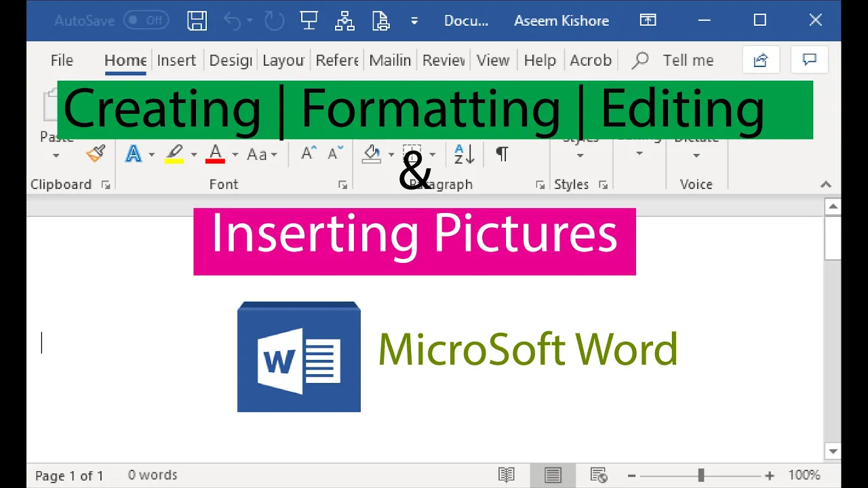Collapse the ribbon with the chevron
This screenshot has height=488, width=868.
825,184
